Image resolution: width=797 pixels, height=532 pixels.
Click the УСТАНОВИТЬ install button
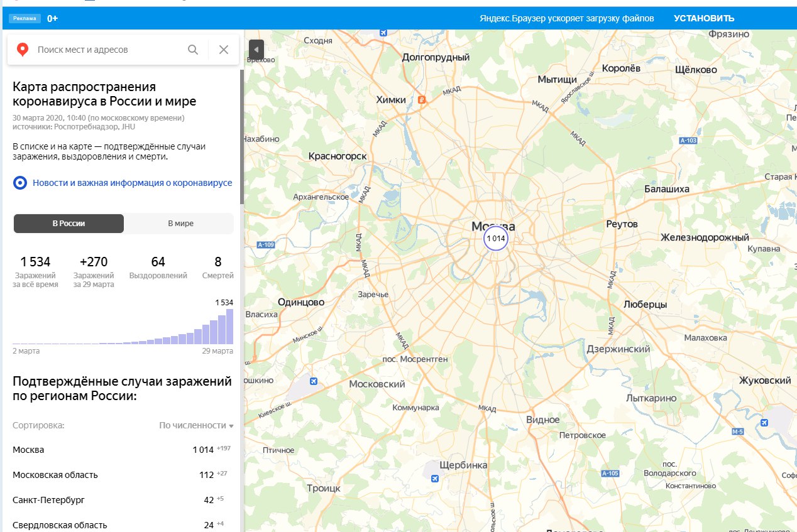point(704,18)
